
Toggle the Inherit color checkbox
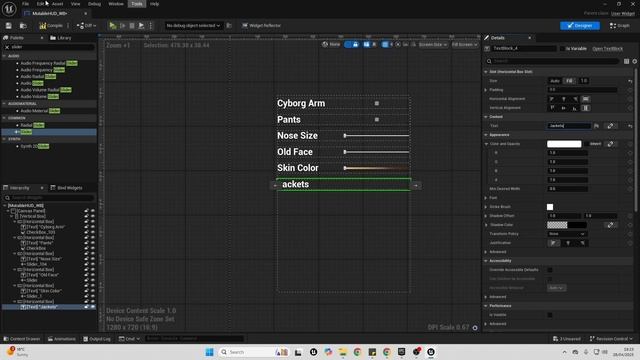586,144
